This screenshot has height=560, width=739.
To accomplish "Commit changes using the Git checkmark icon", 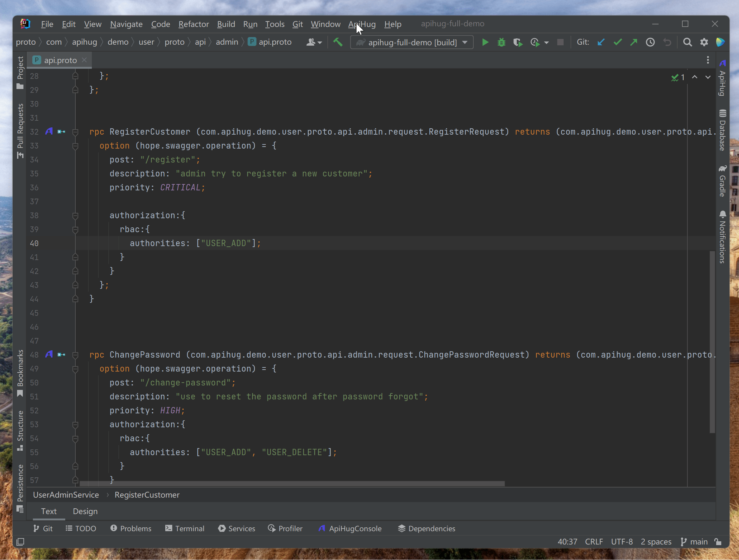I will 617,42.
